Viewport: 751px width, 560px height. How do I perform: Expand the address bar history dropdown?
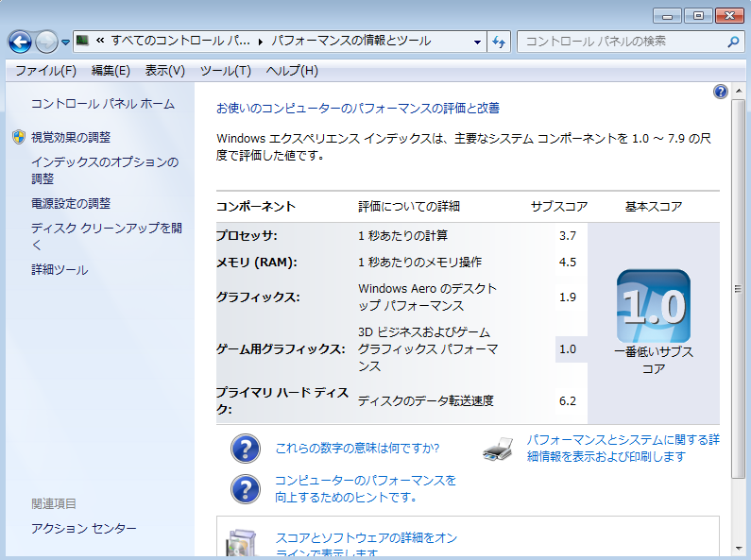coord(477,42)
